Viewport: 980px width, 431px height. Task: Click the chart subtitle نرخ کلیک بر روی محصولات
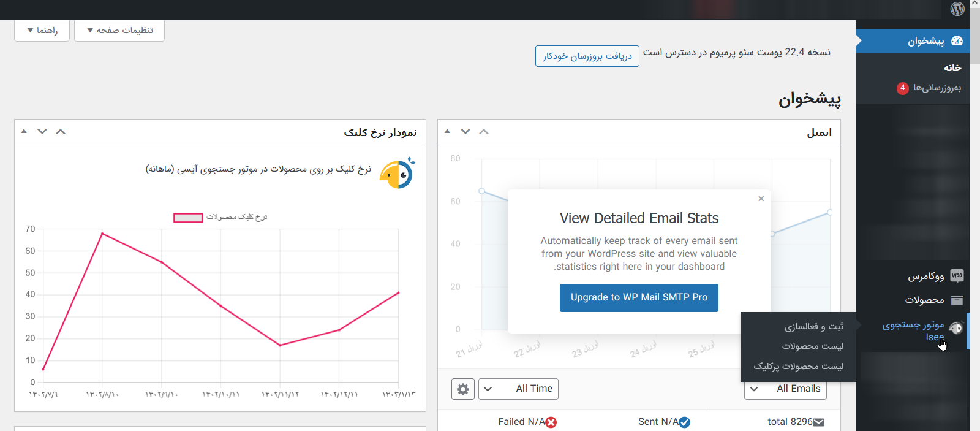tap(258, 169)
